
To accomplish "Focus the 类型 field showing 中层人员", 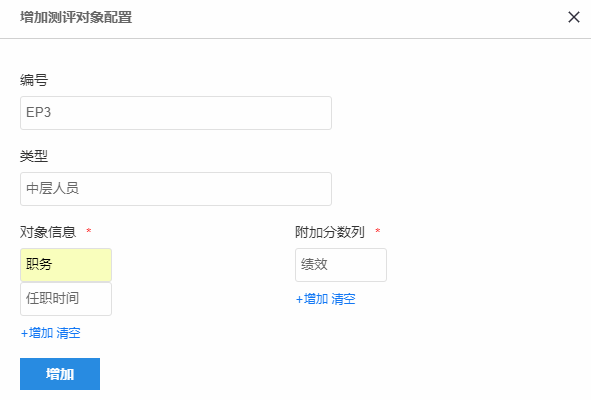I will [176, 189].
